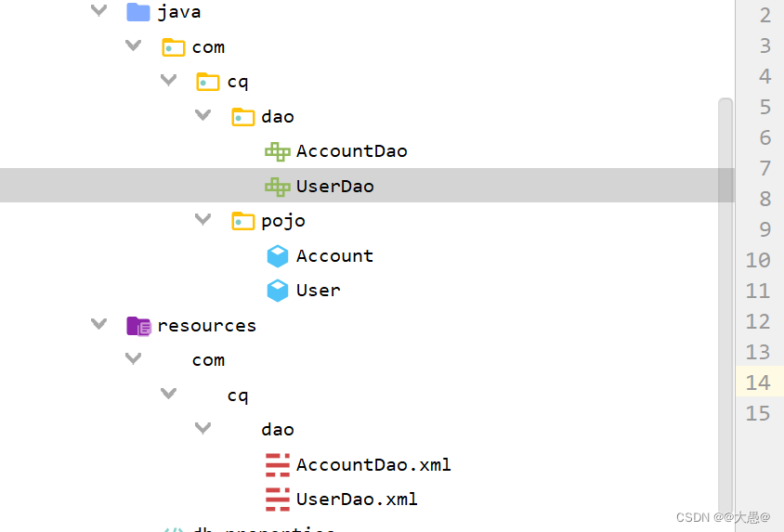Collapse the pojo package chevron

[203, 219]
